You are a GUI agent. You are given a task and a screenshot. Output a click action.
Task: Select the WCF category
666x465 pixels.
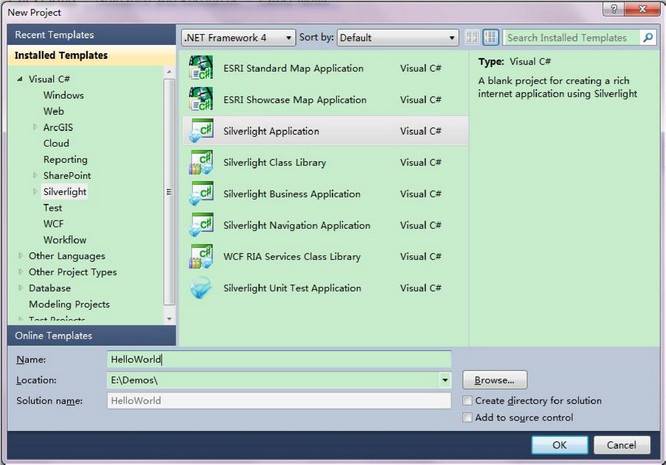(53, 224)
